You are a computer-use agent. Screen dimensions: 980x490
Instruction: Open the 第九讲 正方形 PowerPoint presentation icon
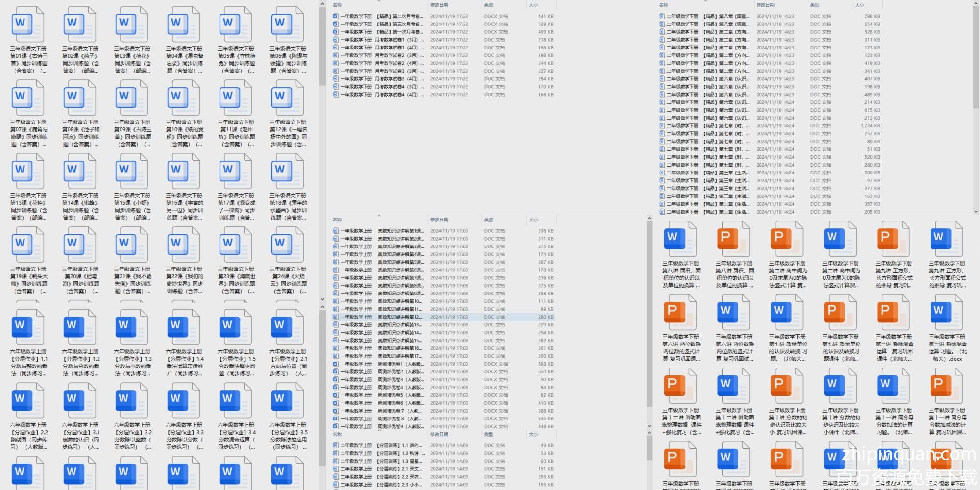[x=893, y=239]
